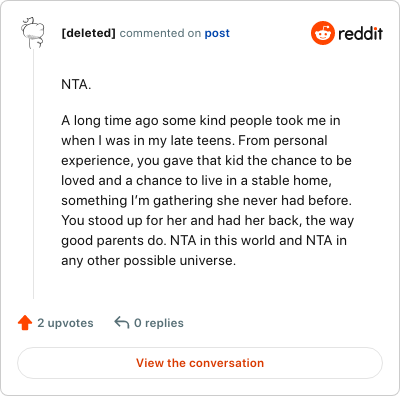This screenshot has width=400, height=396.
Task: Click the reddit wordmark text
Action: click(360, 33)
